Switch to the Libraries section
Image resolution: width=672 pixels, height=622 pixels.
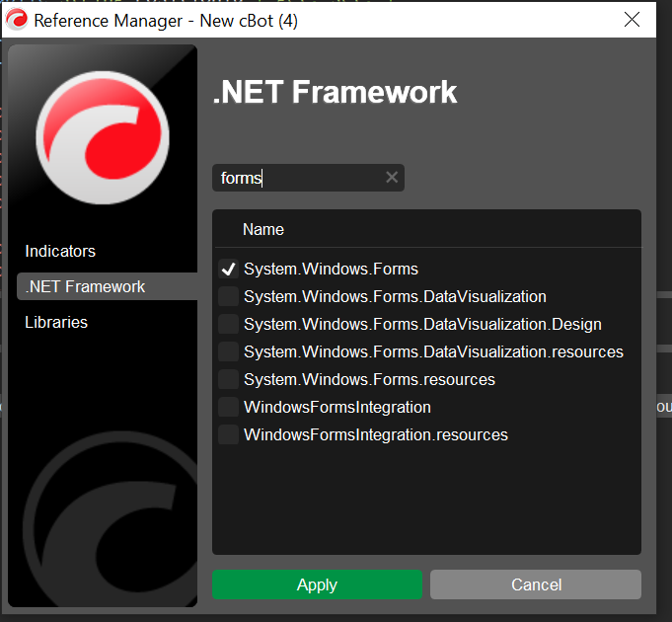tap(56, 322)
